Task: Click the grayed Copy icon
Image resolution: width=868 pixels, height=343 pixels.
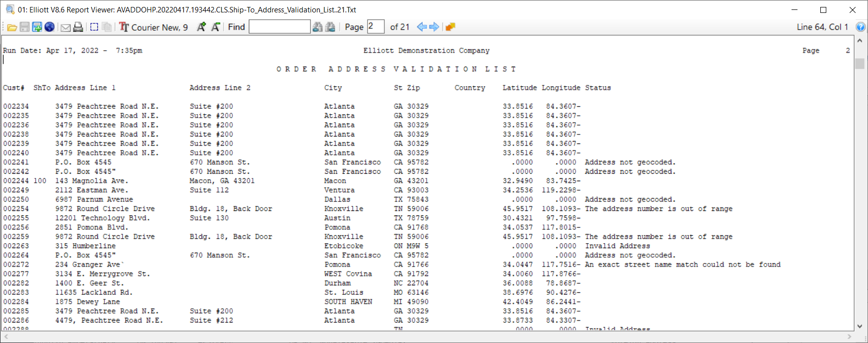Action: 107,27
